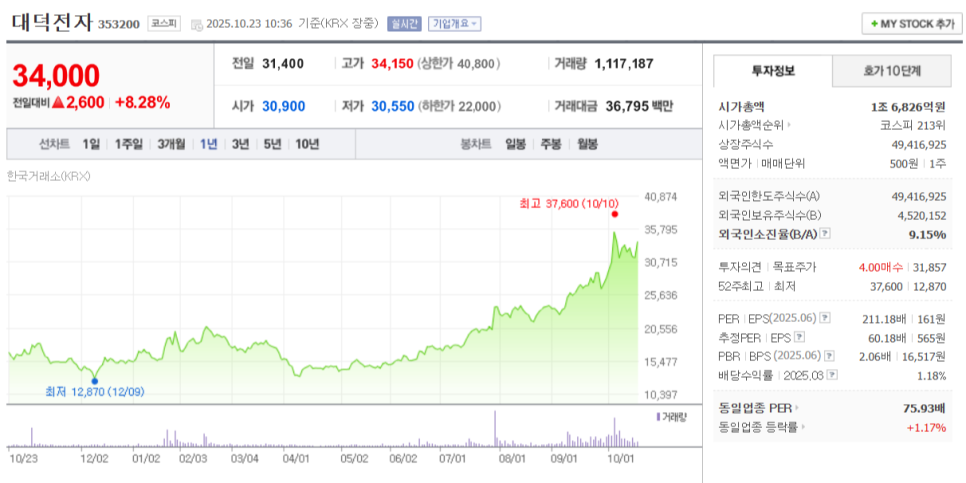Click the red 최고 marker dot on chart
The image size is (966, 483).
tap(614, 214)
